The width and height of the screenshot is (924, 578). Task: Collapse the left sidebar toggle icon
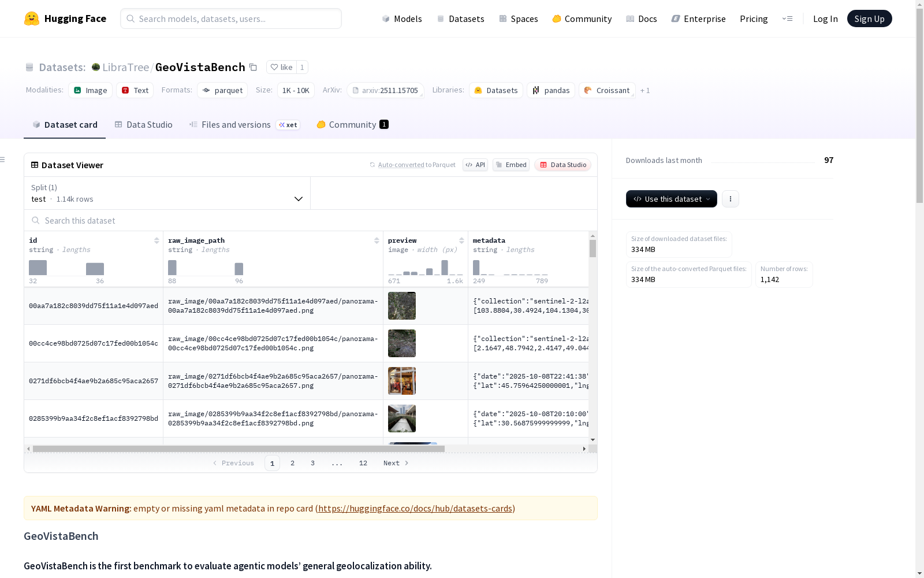point(3,160)
